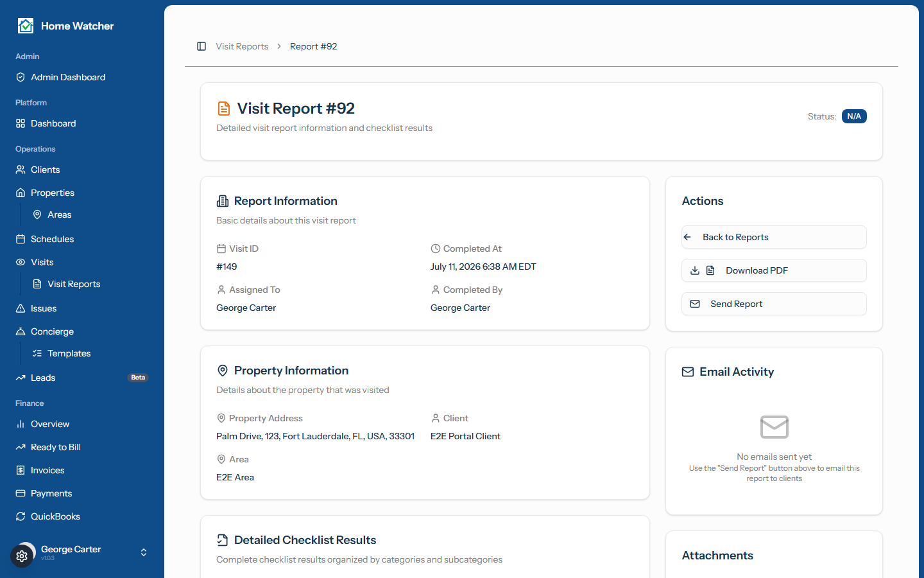Click the Invoices receipt icon
Image resolution: width=924 pixels, height=578 pixels.
21,470
